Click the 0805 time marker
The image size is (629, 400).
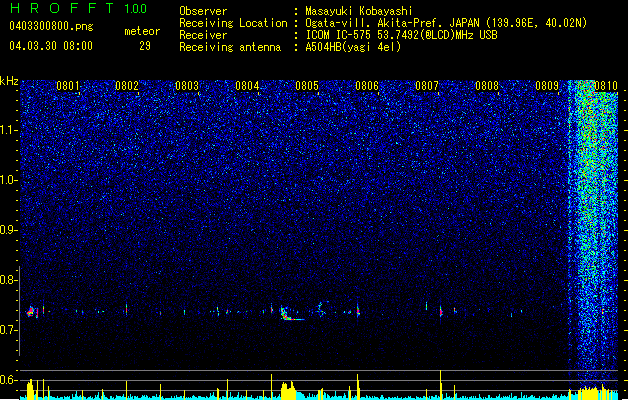click(x=307, y=86)
